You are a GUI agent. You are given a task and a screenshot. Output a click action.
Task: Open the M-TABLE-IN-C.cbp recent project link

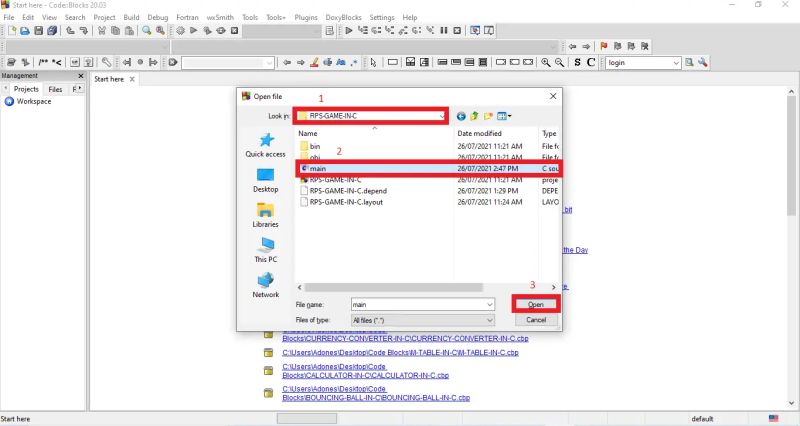tap(401, 353)
